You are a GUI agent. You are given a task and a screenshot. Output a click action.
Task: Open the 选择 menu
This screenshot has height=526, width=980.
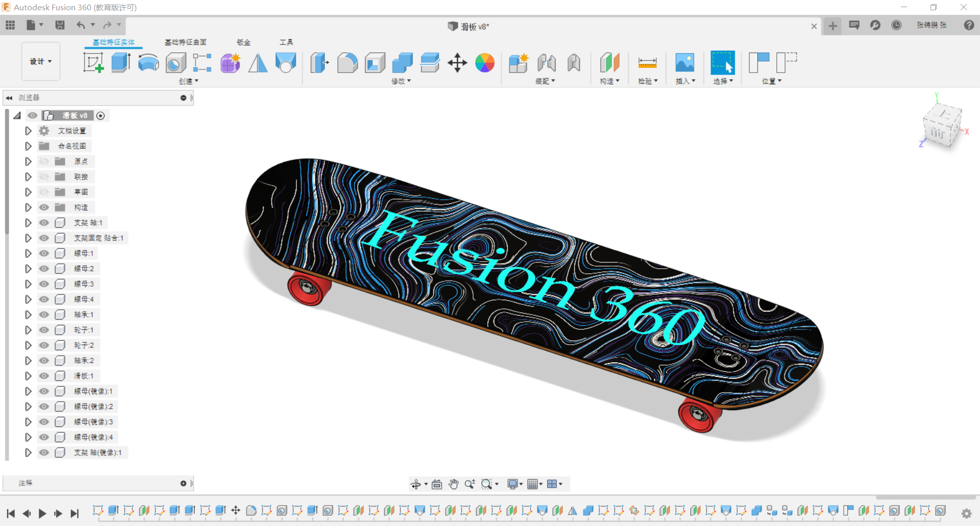(723, 81)
